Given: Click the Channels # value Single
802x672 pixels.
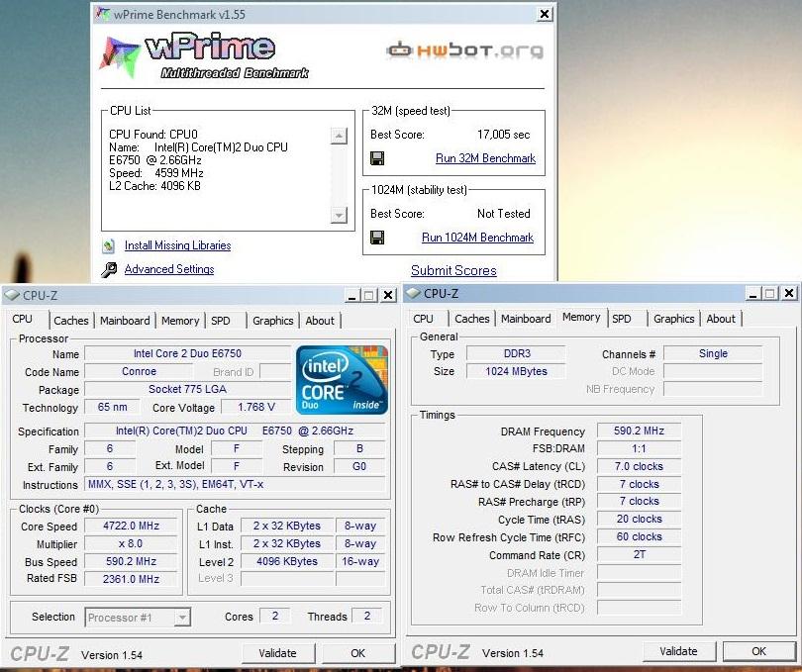Looking at the screenshot, I should [713, 353].
